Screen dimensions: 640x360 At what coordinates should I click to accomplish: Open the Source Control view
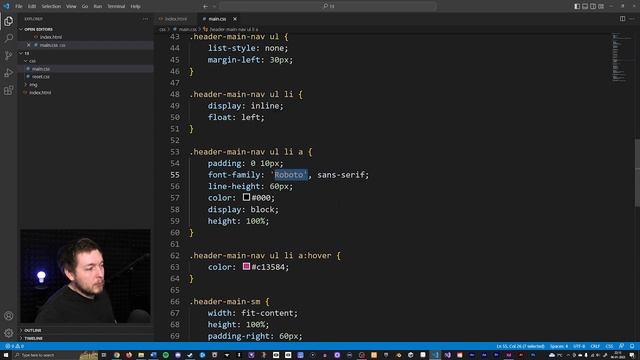[9, 56]
